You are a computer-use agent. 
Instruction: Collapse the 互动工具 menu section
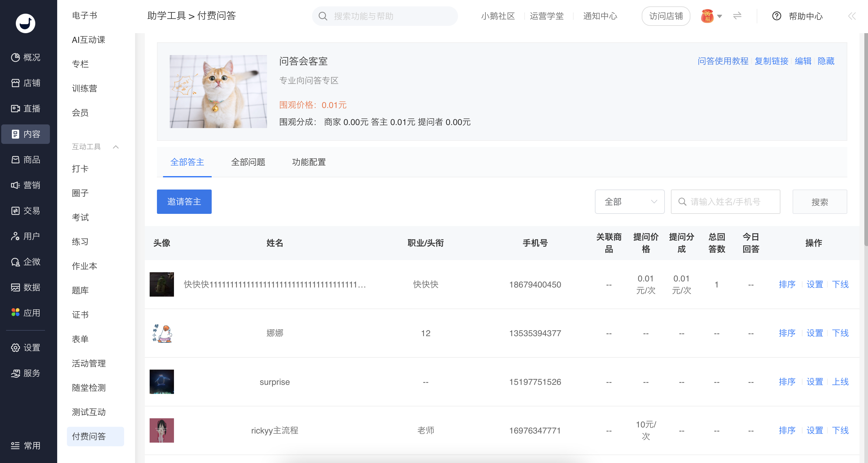(x=116, y=147)
